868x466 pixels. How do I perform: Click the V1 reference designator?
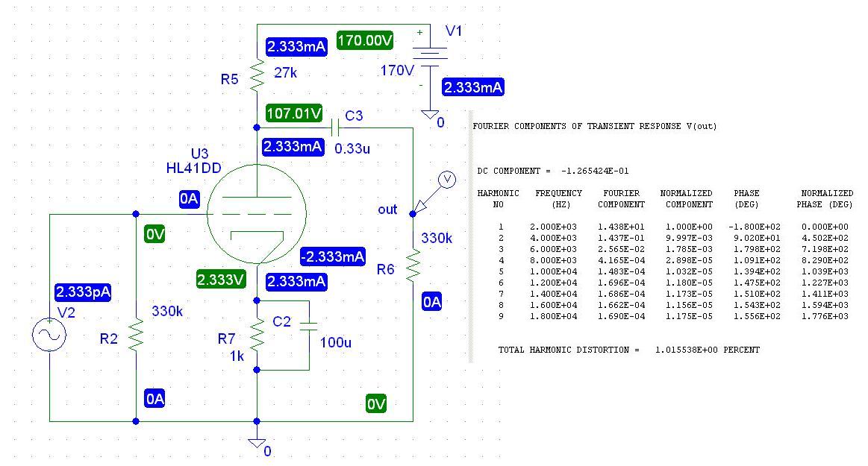click(453, 31)
